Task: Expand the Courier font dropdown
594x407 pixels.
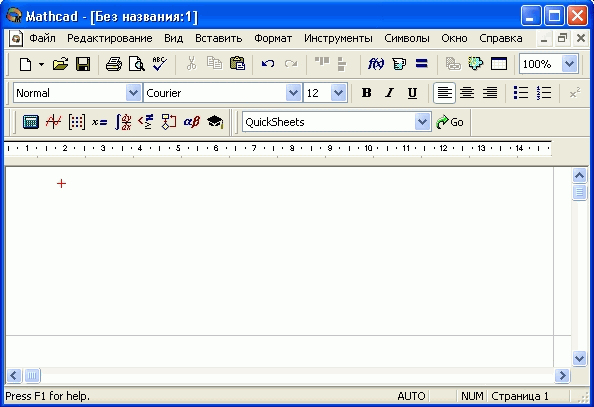Action: (x=293, y=93)
